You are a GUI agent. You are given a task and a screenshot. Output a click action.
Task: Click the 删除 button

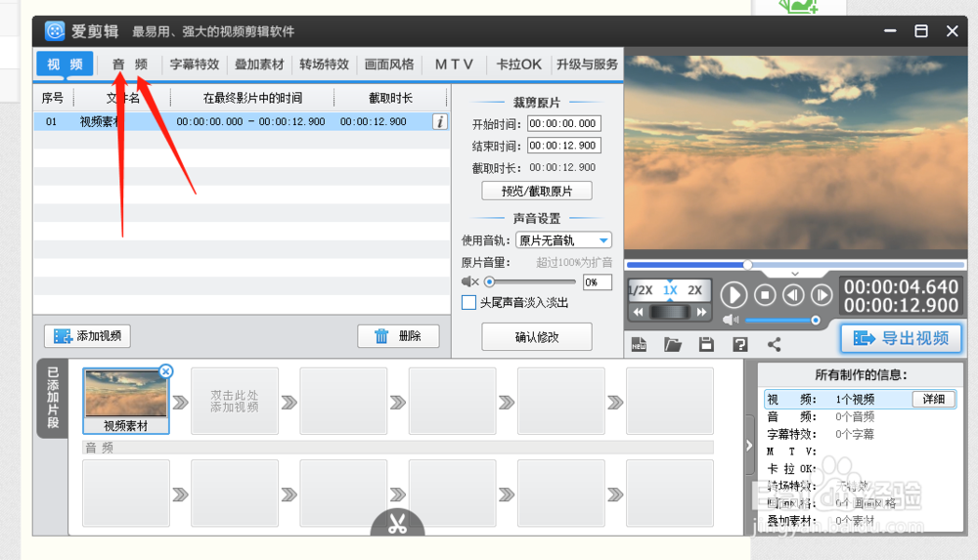click(398, 336)
